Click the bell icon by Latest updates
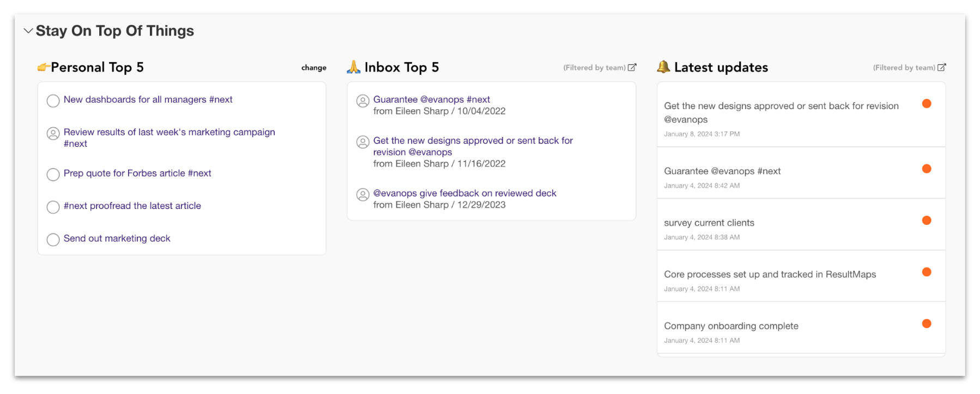The width and height of the screenshot is (980, 394). [663, 67]
